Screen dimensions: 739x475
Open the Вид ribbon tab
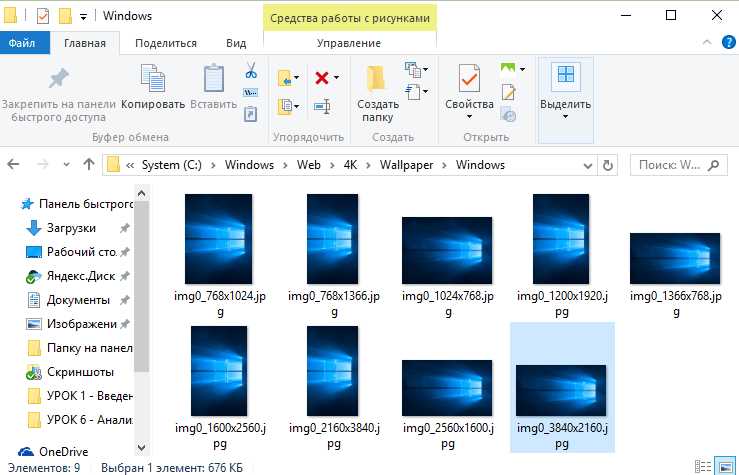pos(236,43)
